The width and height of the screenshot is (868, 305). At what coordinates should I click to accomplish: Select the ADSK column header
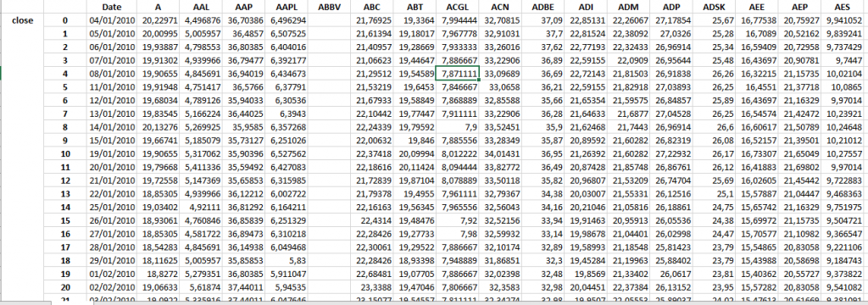(x=714, y=7)
